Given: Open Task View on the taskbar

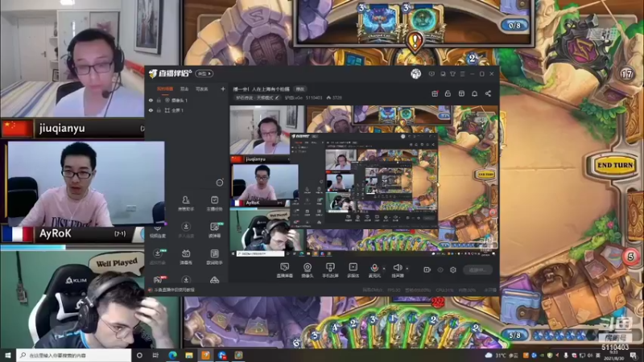Looking at the screenshot, I should 155,355.
